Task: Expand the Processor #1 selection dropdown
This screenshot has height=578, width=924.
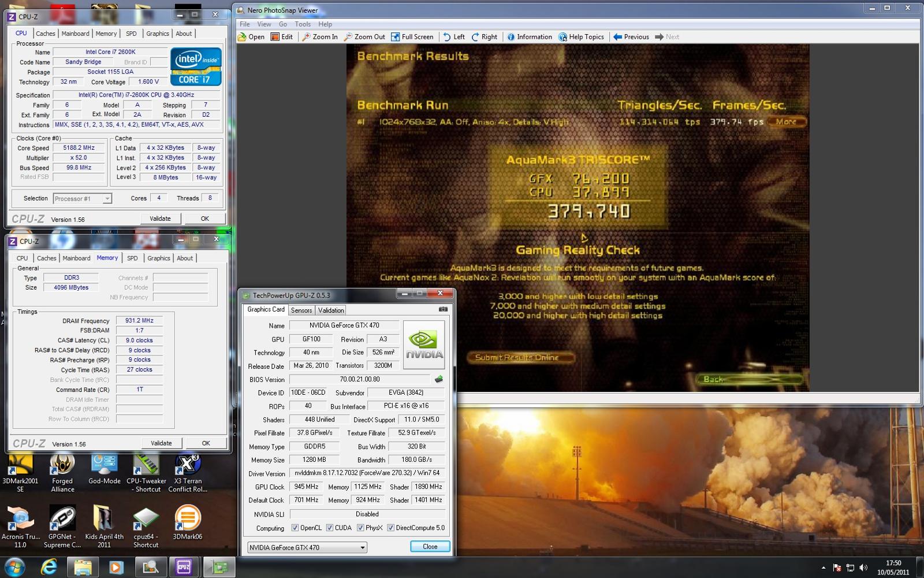Action: pyautogui.click(x=107, y=199)
